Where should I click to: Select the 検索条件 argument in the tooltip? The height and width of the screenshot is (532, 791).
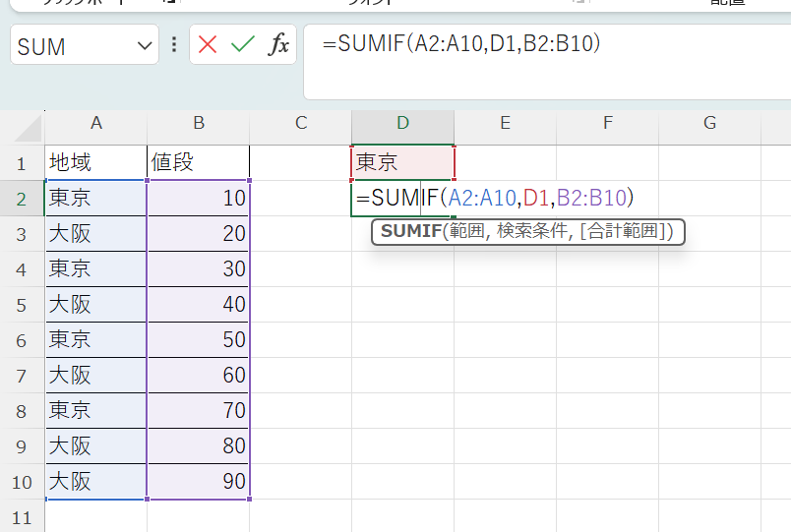tap(532, 232)
